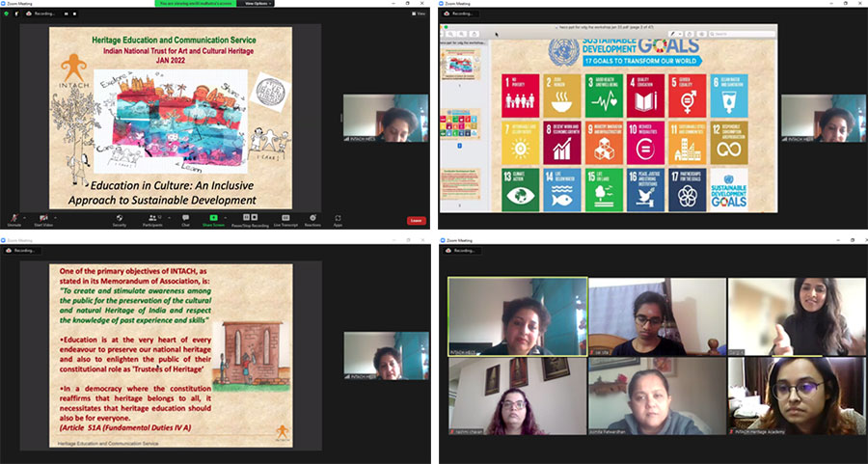
Task: Click the meeting info icon beside the shield
Action: [x=16, y=14]
